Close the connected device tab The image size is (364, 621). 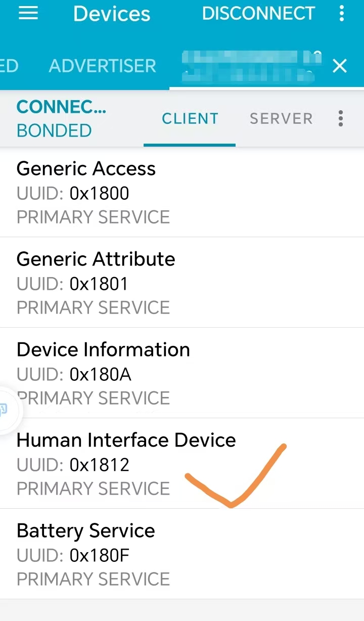pos(340,66)
